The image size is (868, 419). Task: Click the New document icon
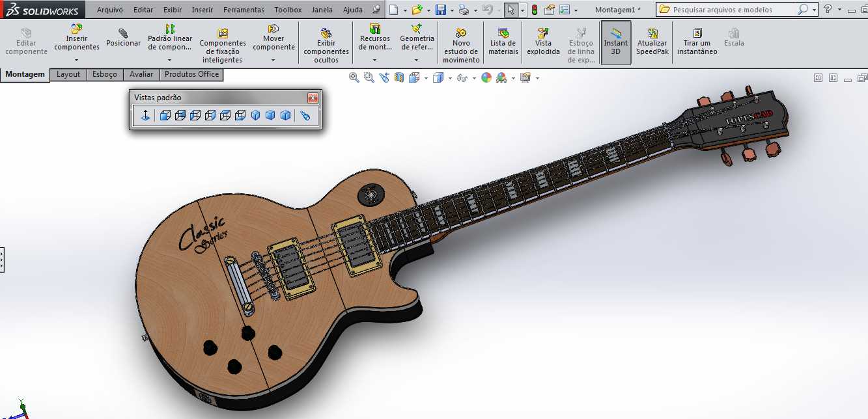click(393, 10)
